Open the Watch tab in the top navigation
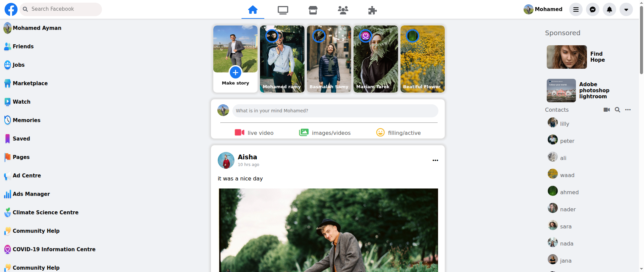Viewport: 644px width, 272px height. (283, 10)
